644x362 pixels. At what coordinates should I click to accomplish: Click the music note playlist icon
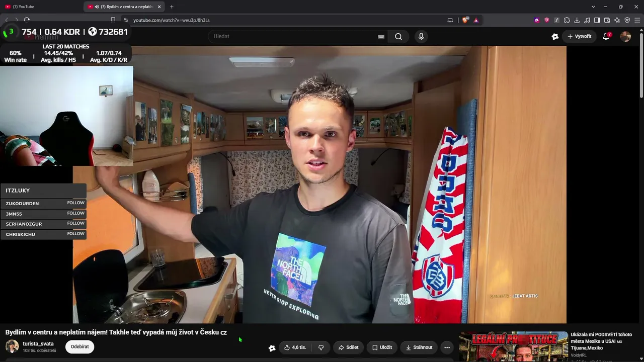[587, 20]
